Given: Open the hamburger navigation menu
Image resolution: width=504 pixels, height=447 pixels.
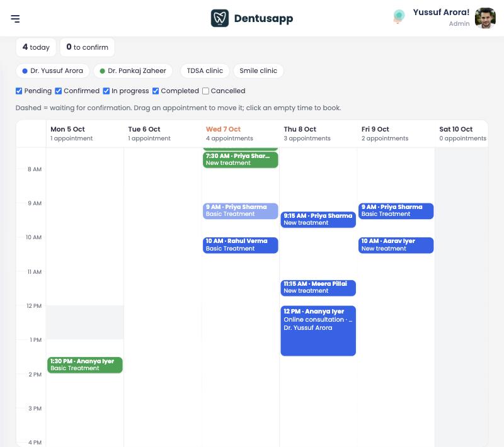Looking at the screenshot, I should (15, 19).
